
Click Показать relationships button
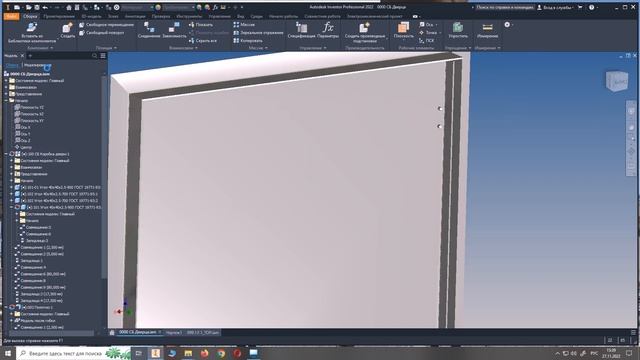point(201,25)
